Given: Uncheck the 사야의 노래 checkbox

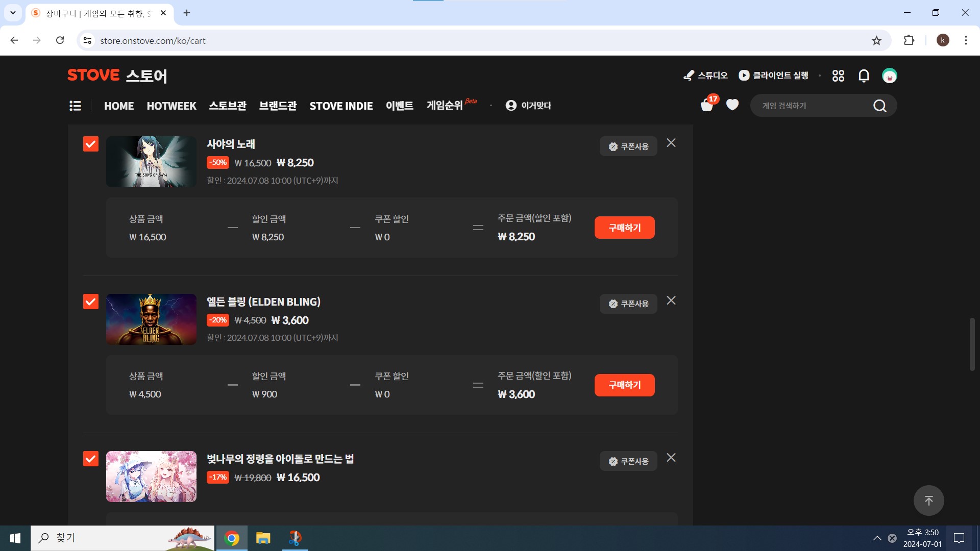Looking at the screenshot, I should (x=91, y=144).
